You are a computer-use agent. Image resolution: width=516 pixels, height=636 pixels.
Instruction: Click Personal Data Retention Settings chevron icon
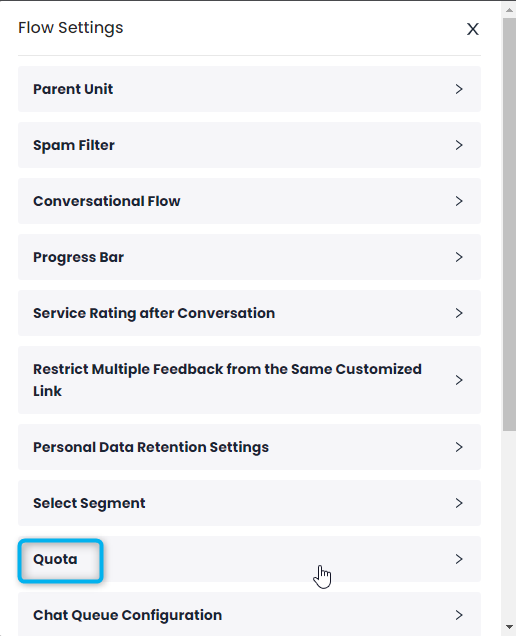(459, 447)
